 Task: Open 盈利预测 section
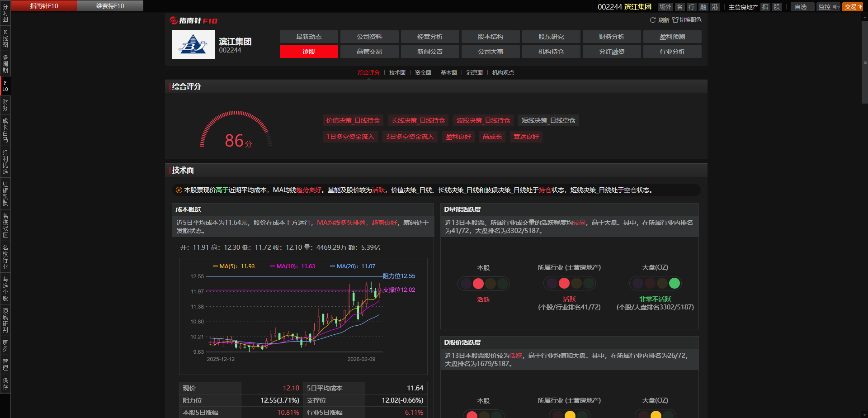click(x=672, y=37)
